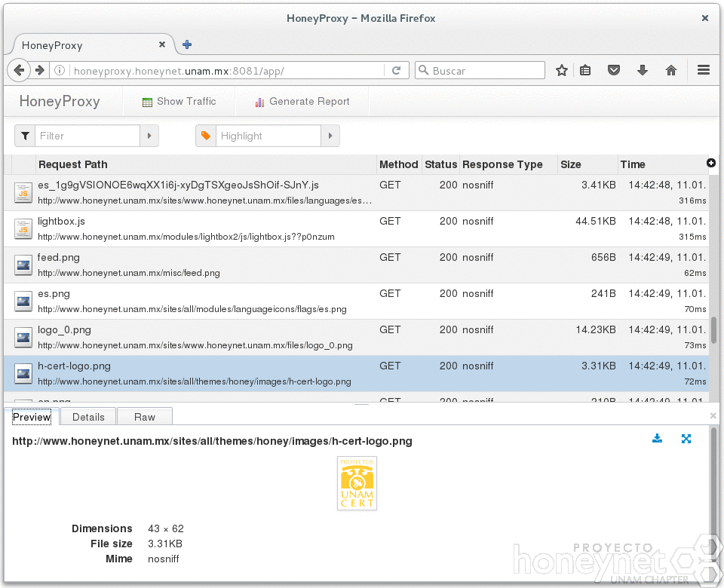Switch to the Preview tab
Screen dimensions: 724x588
(32, 417)
